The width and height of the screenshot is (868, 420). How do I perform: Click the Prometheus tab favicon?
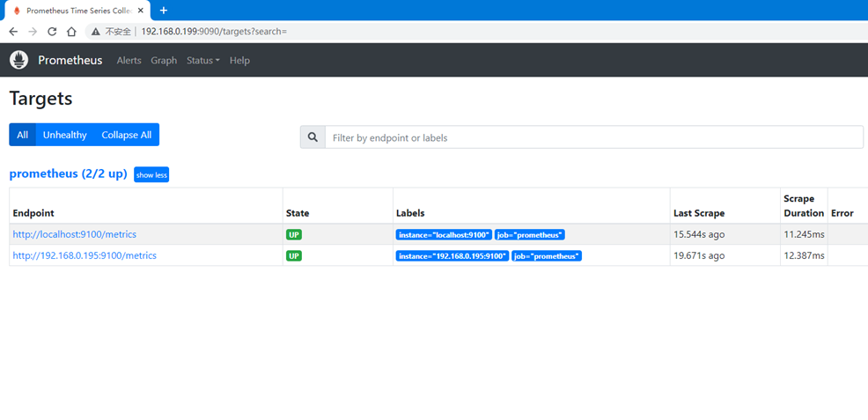(17, 11)
